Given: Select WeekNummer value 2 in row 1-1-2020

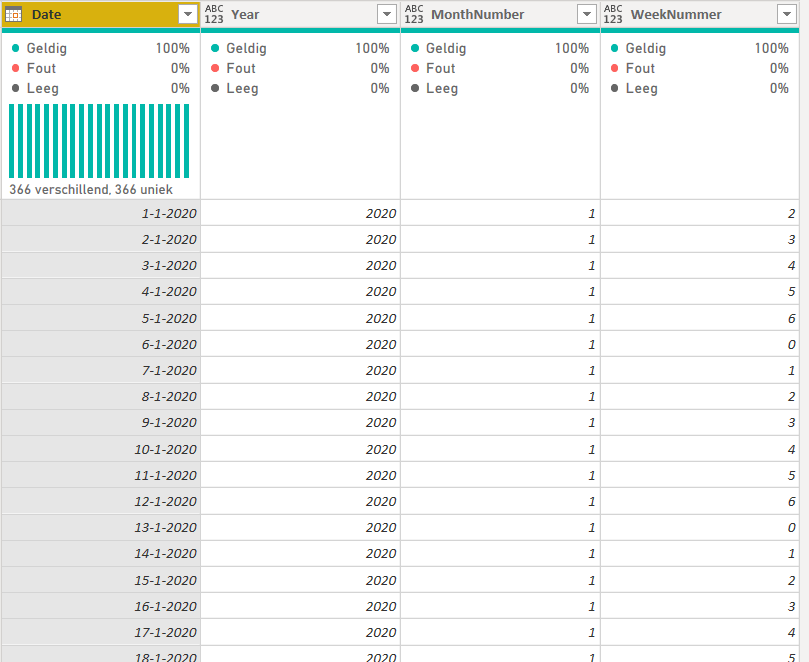Looking at the screenshot, I should tap(700, 213).
